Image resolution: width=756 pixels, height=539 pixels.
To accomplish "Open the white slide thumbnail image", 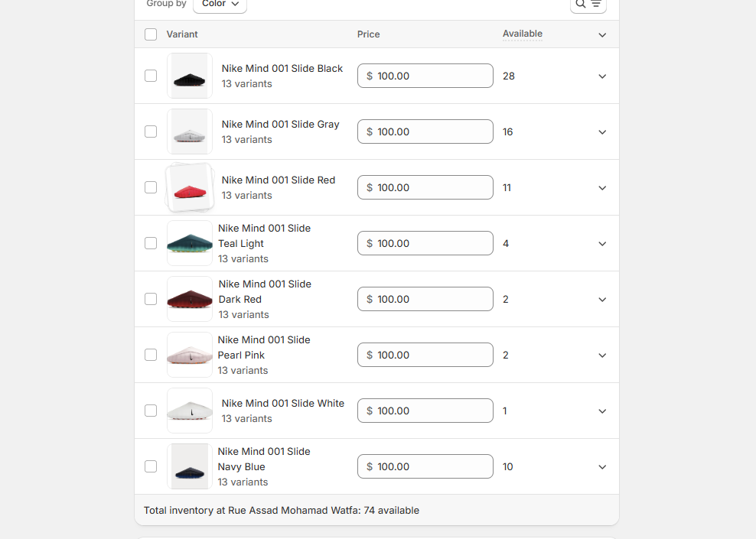I will coord(190,411).
